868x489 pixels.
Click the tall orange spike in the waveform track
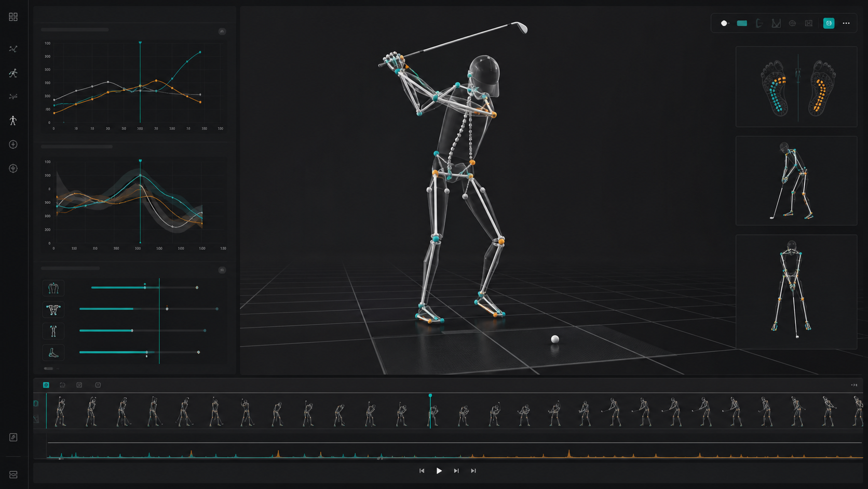569,453
